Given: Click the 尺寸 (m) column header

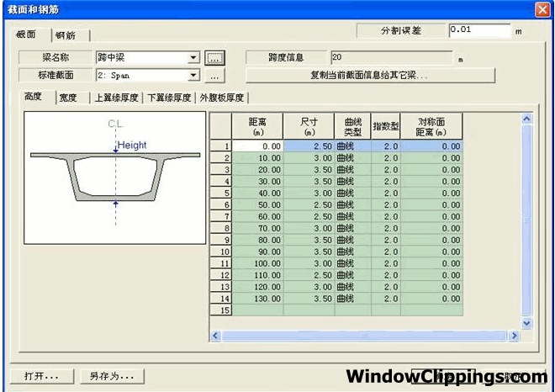Looking at the screenshot, I should tap(309, 126).
